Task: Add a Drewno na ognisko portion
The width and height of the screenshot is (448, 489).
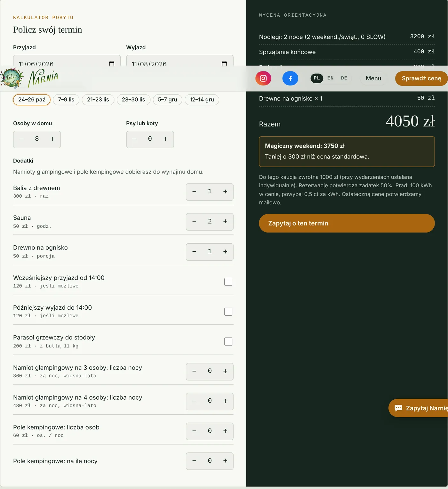Action: (225, 252)
